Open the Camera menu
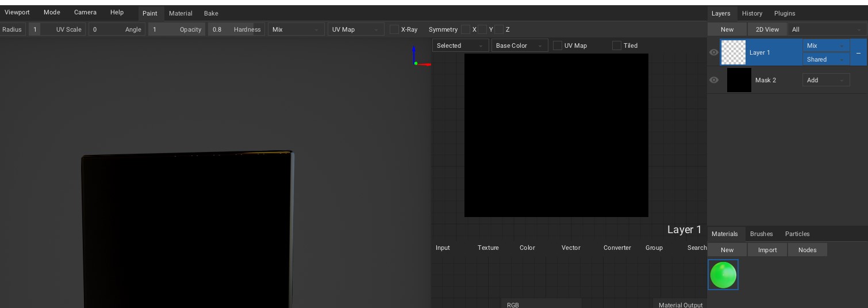This screenshot has width=868, height=308. tap(85, 12)
